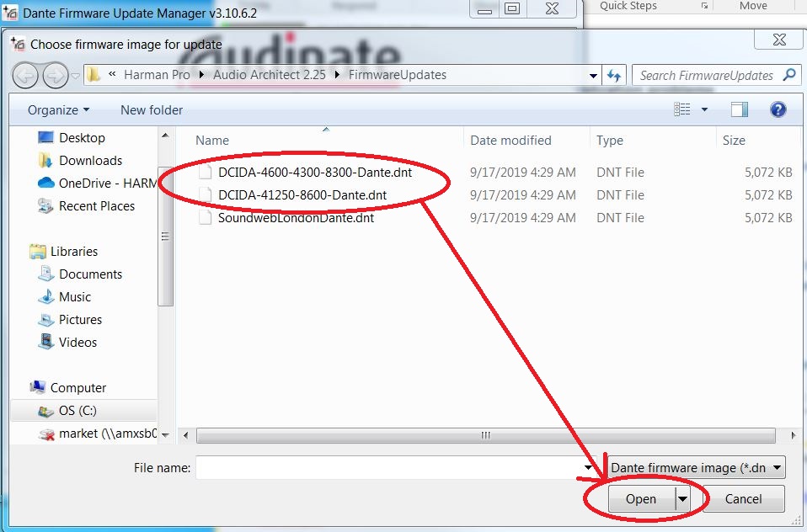Screen dimensions: 807x532
Task: Click the File name input field
Action: pyautogui.click(x=387, y=467)
